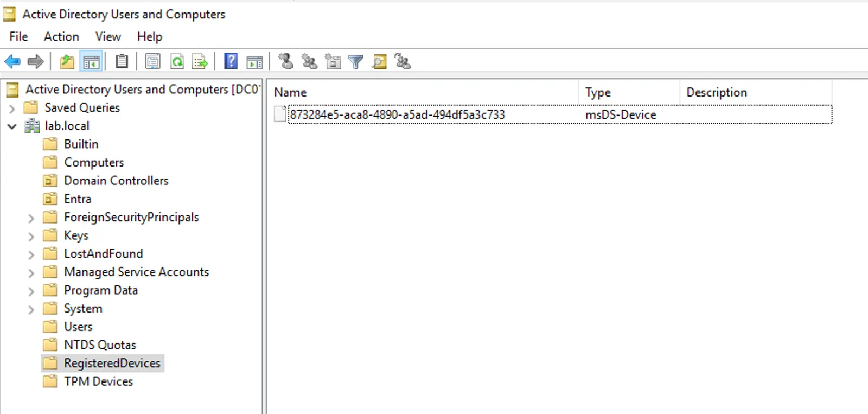
Task: Create a new group with toolbar icon
Action: [x=309, y=62]
